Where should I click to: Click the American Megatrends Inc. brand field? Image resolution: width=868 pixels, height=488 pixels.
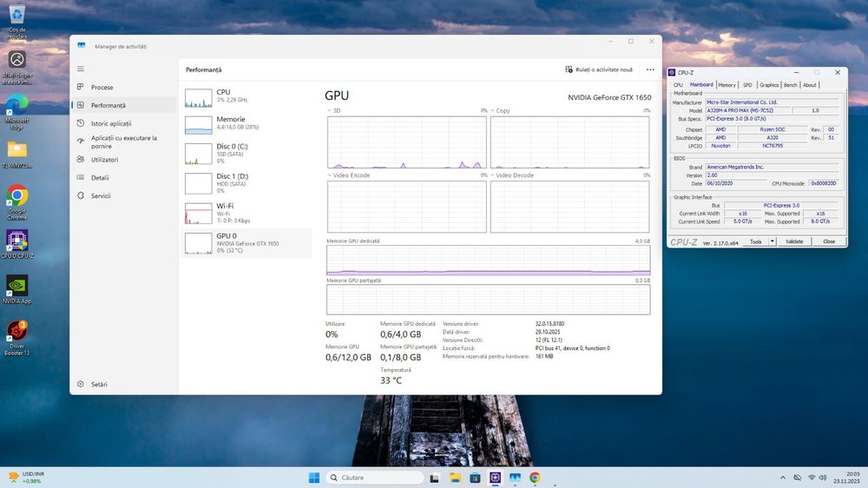pyautogui.click(x=773, y=167)
